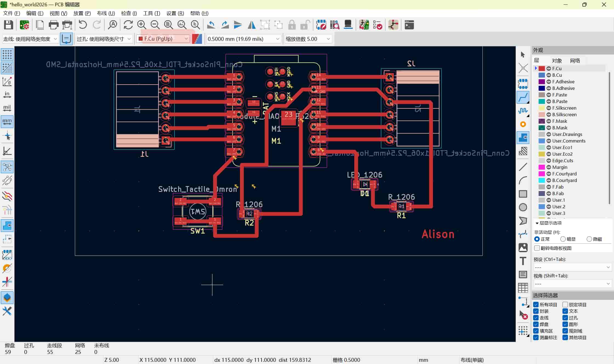
Task: Activate the selection arrow tool
Action: (523, 55)
